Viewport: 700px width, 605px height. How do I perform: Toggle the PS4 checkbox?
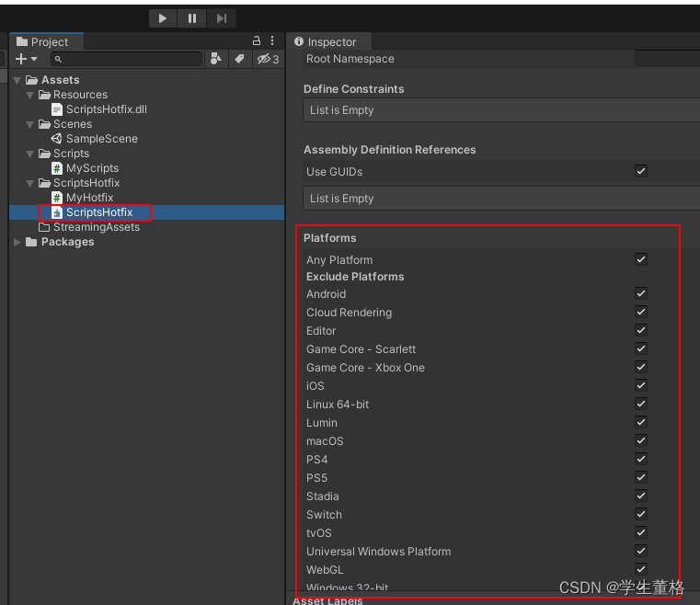(x=641, y=459)
